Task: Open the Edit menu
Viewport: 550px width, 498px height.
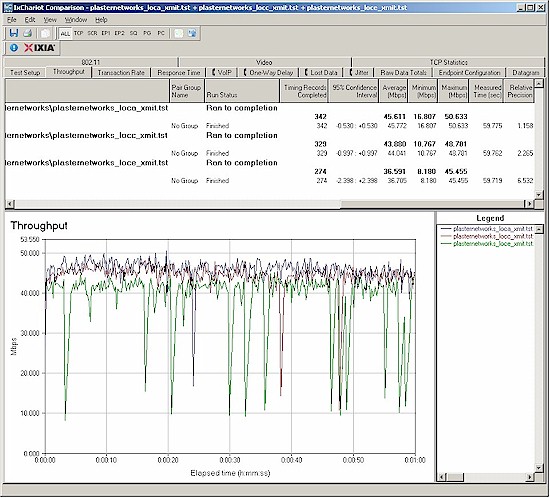Action: 30,20
